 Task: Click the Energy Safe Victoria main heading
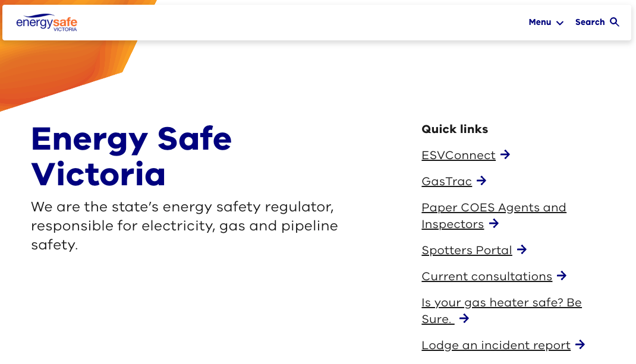coord(131,156)
